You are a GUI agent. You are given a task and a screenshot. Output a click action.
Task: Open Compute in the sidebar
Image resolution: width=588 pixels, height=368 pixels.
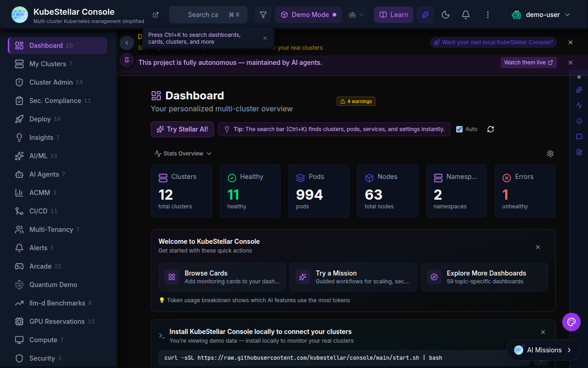[57, 340]
